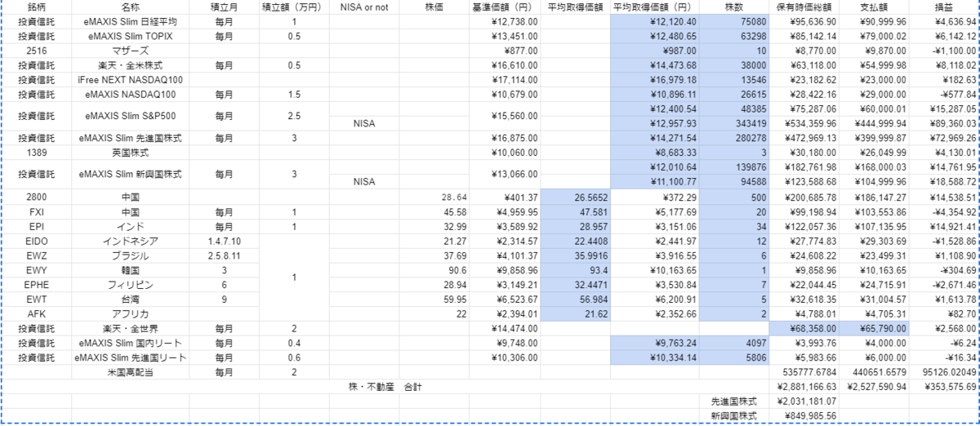Click the total profit ¥353,575.69
The image size is (980, 426).
(944, 387)
